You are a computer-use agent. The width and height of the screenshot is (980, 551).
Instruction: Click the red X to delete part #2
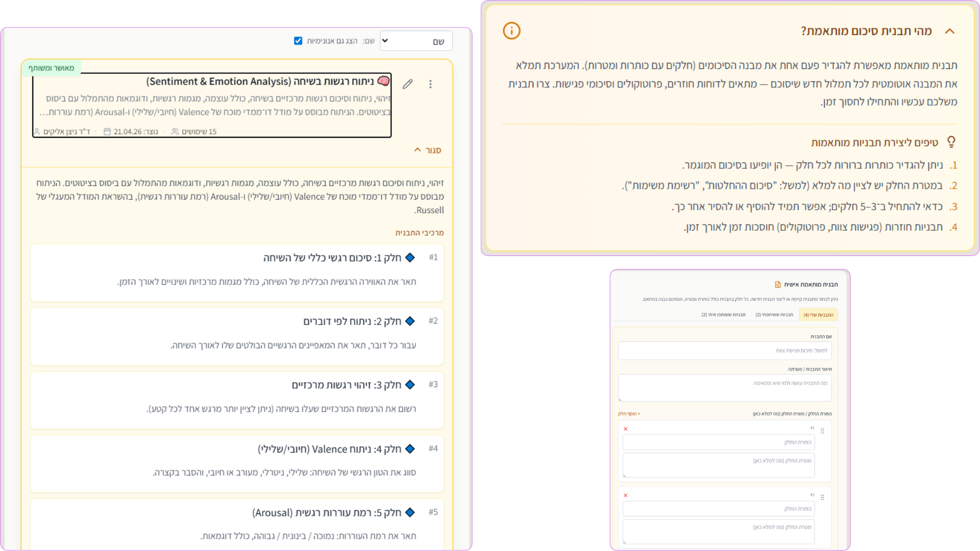click(625, 495)
